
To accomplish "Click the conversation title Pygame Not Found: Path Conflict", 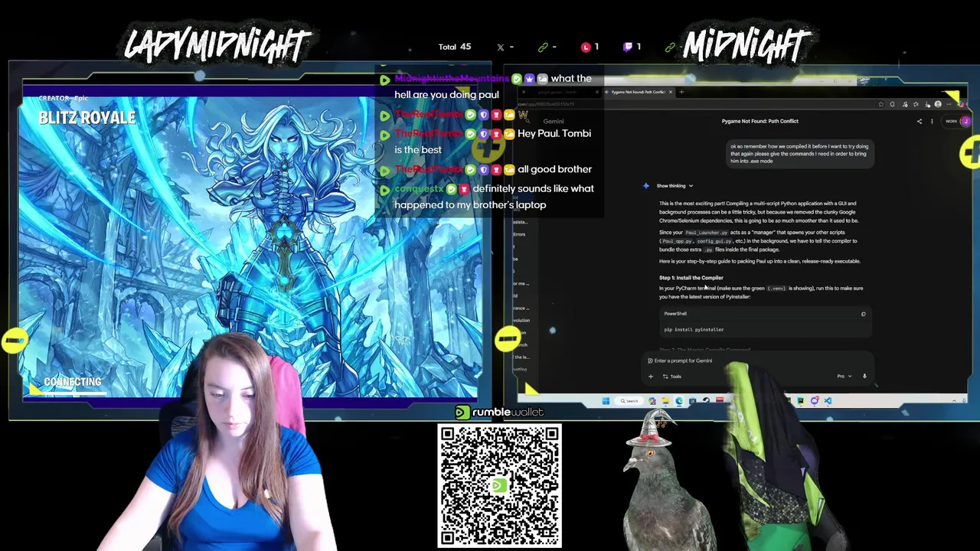I will click(x=759, y=121).
